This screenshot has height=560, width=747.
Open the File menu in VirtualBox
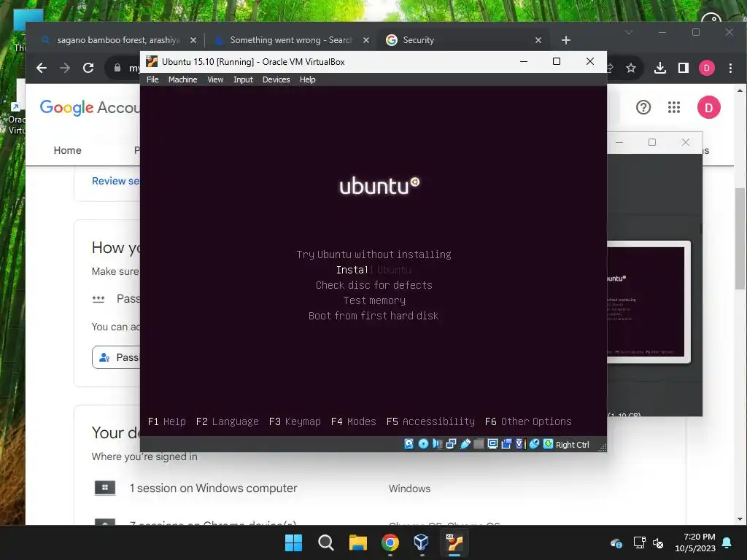(152, 79)
